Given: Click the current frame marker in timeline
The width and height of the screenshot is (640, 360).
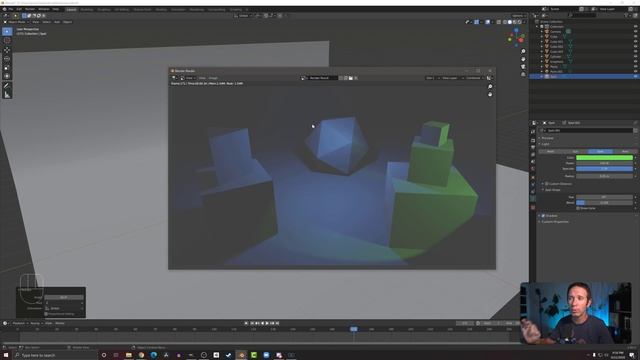Looking at the screenshot, I should pyautogui.click(x=354, y=329).
